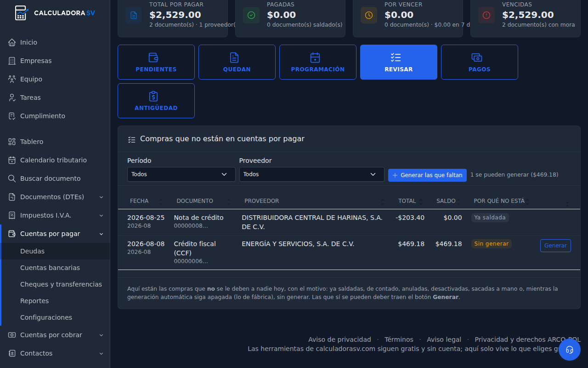
Task: Click the Contactos sidebar icon
Action: [12, 353]
